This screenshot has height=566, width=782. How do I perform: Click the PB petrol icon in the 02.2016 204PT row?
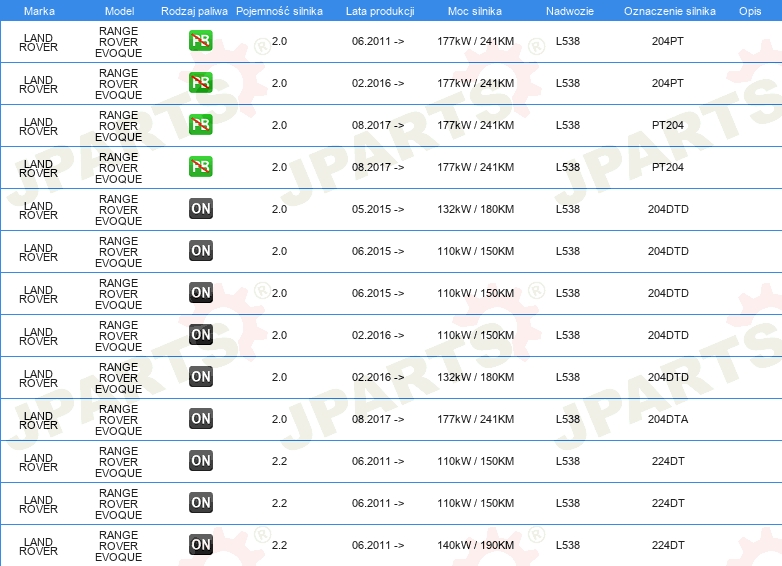click(200, 83)
